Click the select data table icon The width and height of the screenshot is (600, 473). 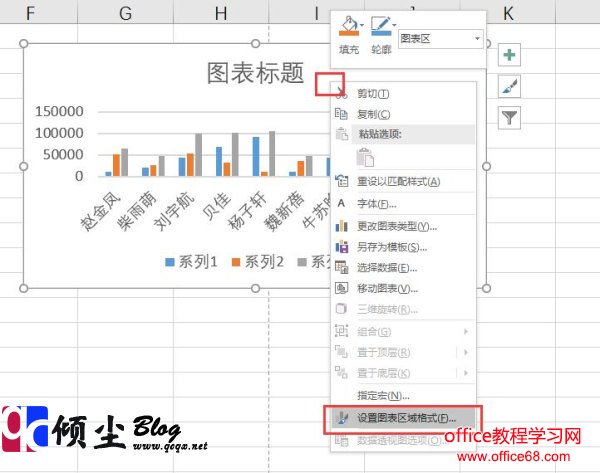click(x=341, y=267)
